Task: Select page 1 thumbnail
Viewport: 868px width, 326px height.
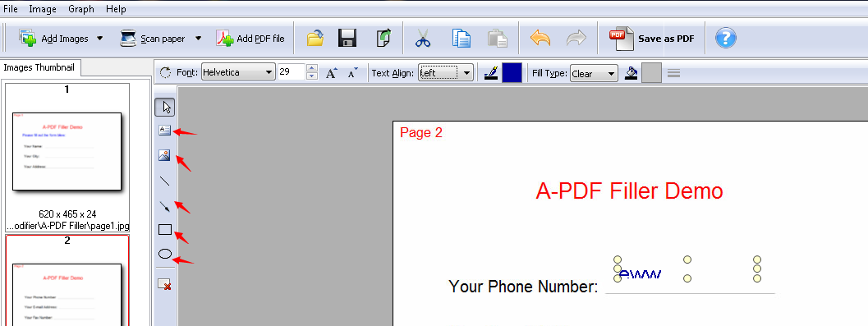Action: pos(67,151)
